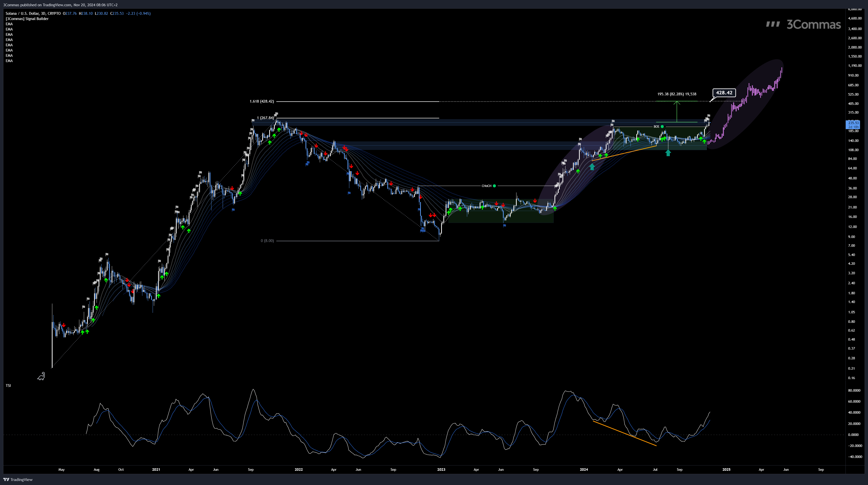Viewport: 868px width, 485px height.
Task: Click the 80.0000 TSI axis label
Action: (x=854, y=391)
